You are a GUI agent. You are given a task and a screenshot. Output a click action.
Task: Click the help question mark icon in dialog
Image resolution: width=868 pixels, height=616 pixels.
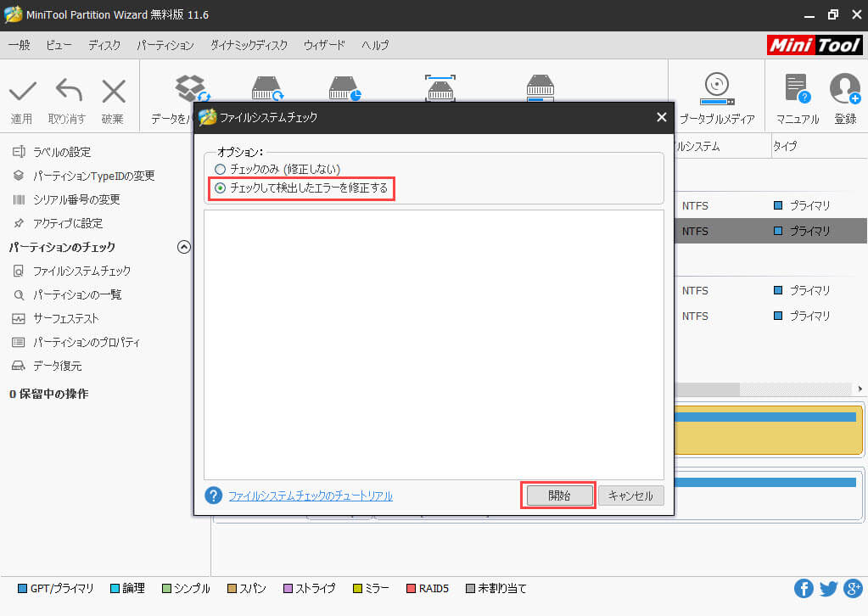(x=214, y=496)
